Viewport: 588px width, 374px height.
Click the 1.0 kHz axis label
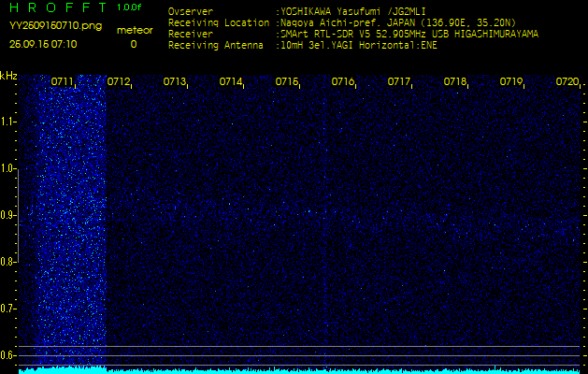7,168
